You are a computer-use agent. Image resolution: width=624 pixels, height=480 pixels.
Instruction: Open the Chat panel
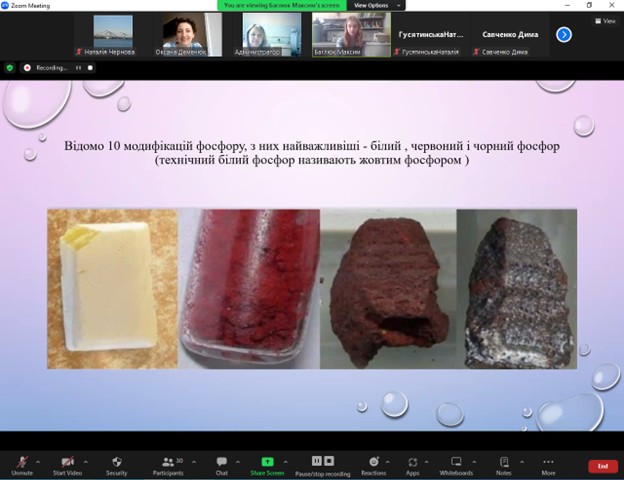pos(222,465)
